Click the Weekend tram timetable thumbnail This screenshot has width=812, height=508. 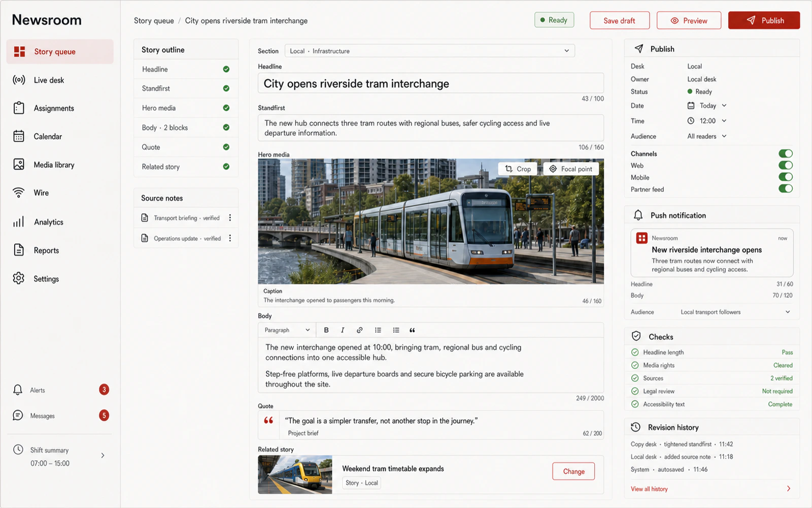point(295,474)
